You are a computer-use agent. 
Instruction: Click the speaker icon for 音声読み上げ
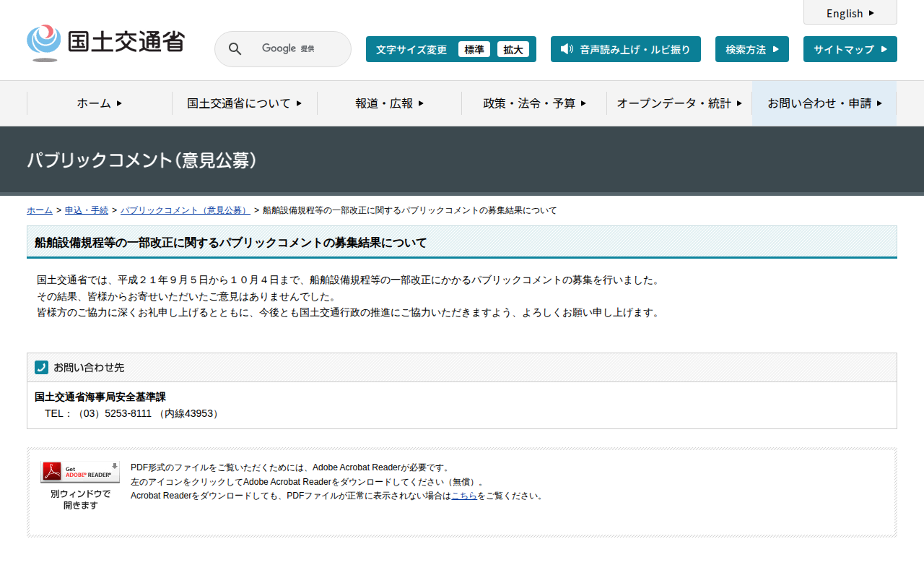[x=567, y=49]
